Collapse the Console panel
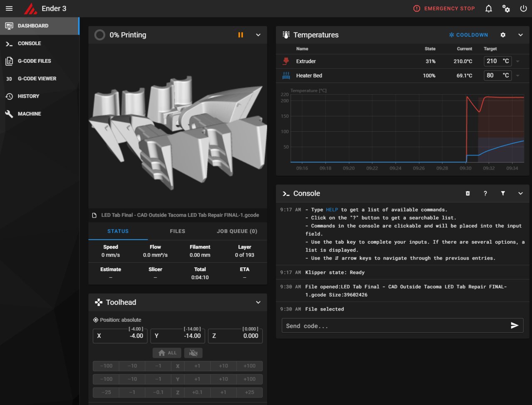The image size is (532, 405). 520,193
